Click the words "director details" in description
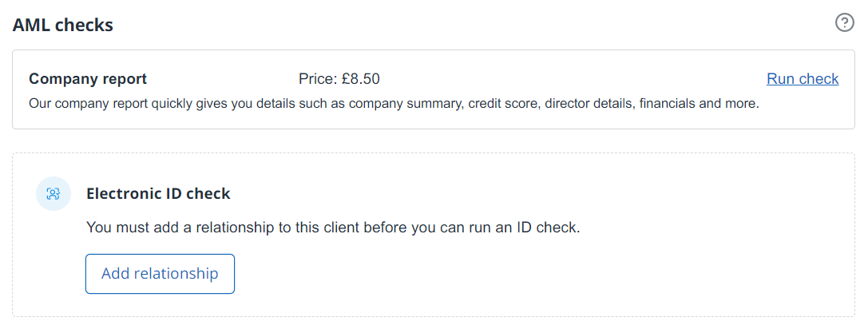868x329 pixels. click(x=589, y=104)
